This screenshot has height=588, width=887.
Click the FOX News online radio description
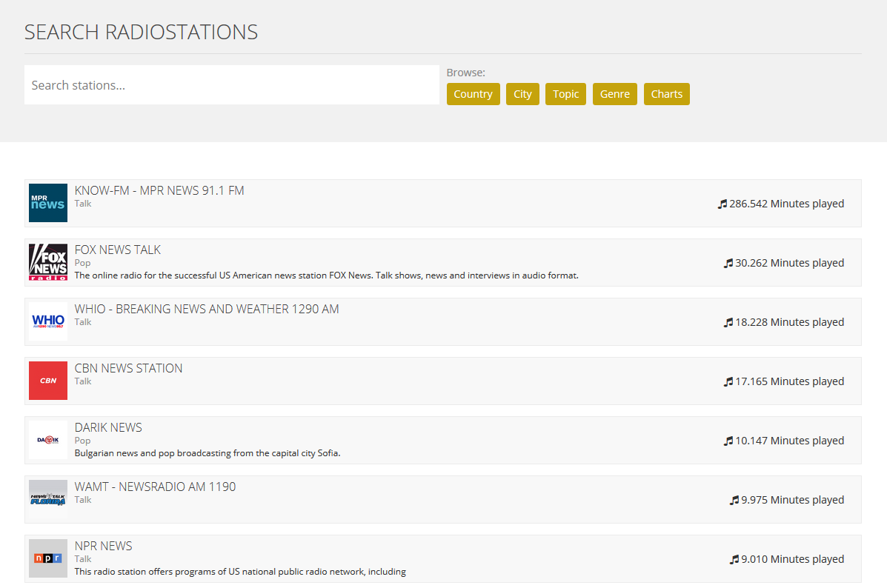pyautogui.click(x=326, y=275)
